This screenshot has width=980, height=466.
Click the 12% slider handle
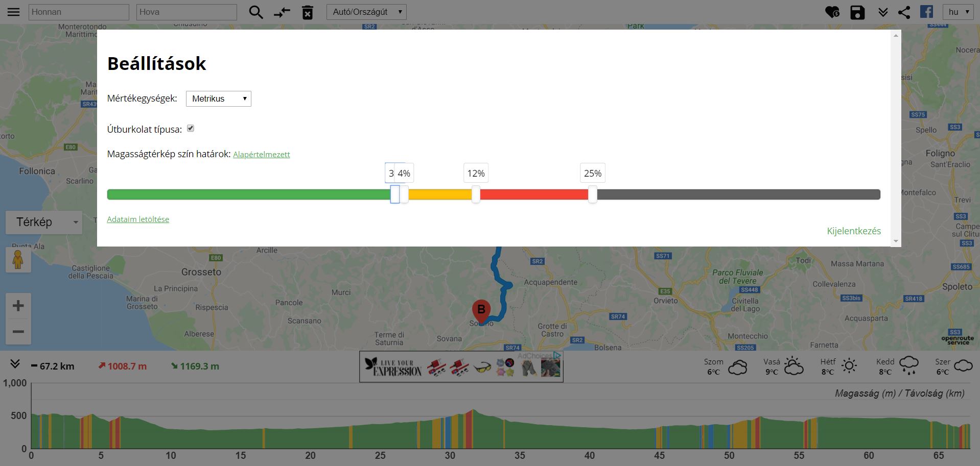coord(476,194)
